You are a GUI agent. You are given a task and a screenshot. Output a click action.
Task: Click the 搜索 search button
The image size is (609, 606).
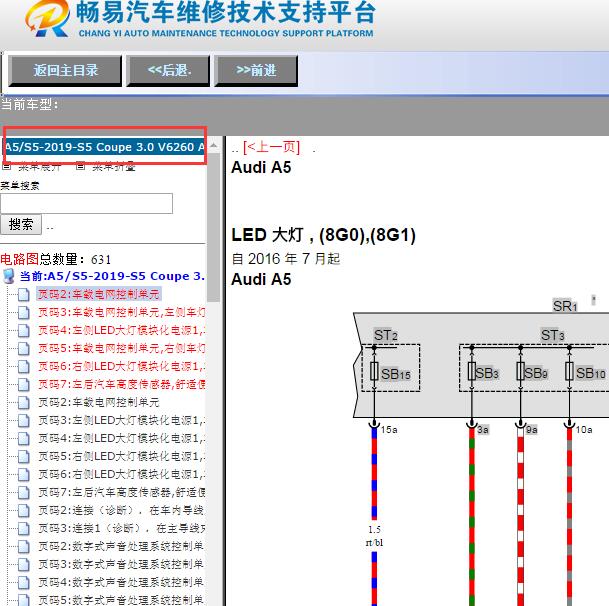(21, 224)
